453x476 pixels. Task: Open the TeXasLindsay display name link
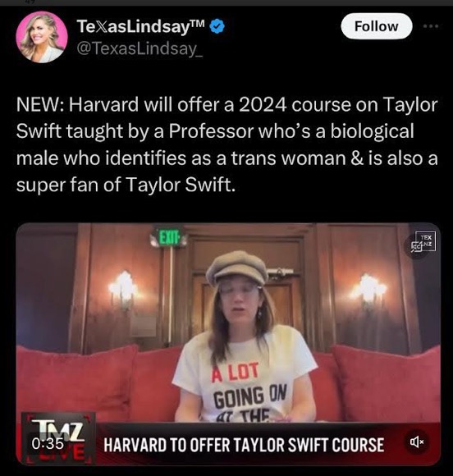(x=141, y=26)
